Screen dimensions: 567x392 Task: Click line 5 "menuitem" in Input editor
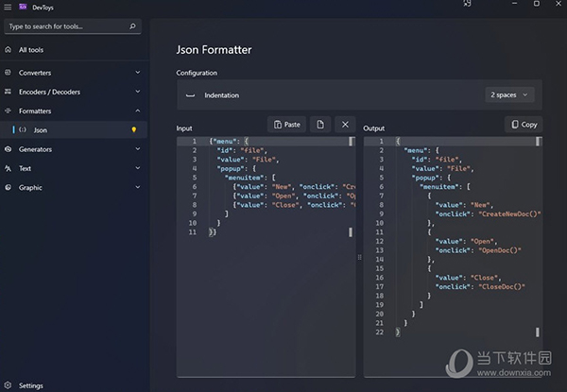pos(245,178)
